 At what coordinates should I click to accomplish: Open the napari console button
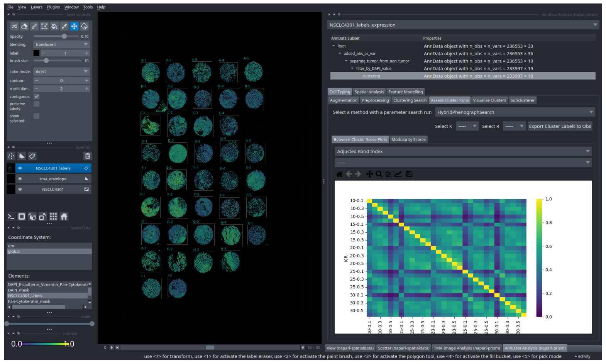pyautogui.click(x=11, y=217)
